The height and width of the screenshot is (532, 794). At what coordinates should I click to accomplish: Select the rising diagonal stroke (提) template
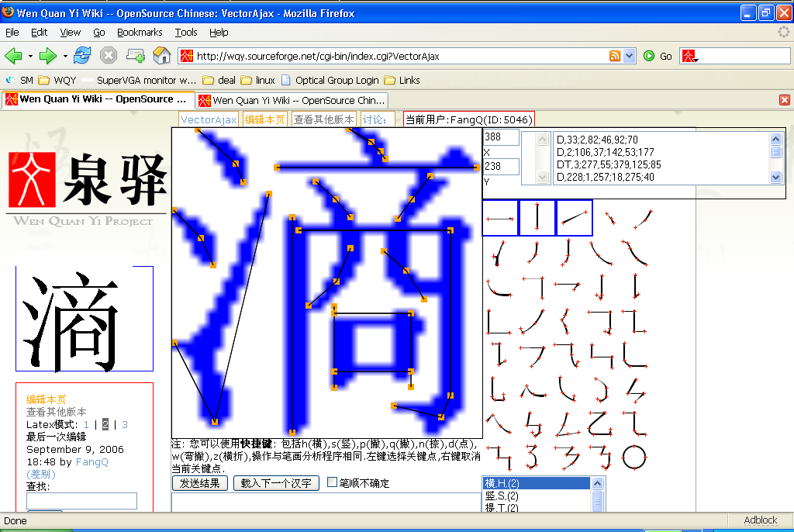(x=575, y=219)
